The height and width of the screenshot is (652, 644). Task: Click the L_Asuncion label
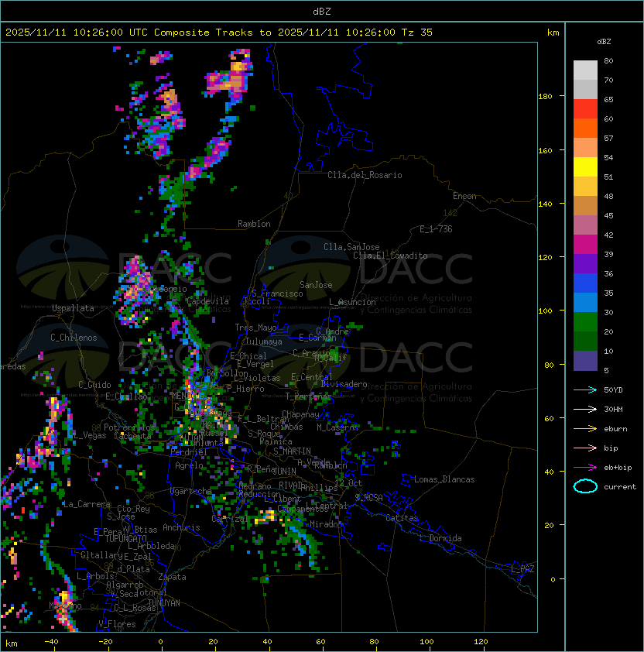pos(352,302)
